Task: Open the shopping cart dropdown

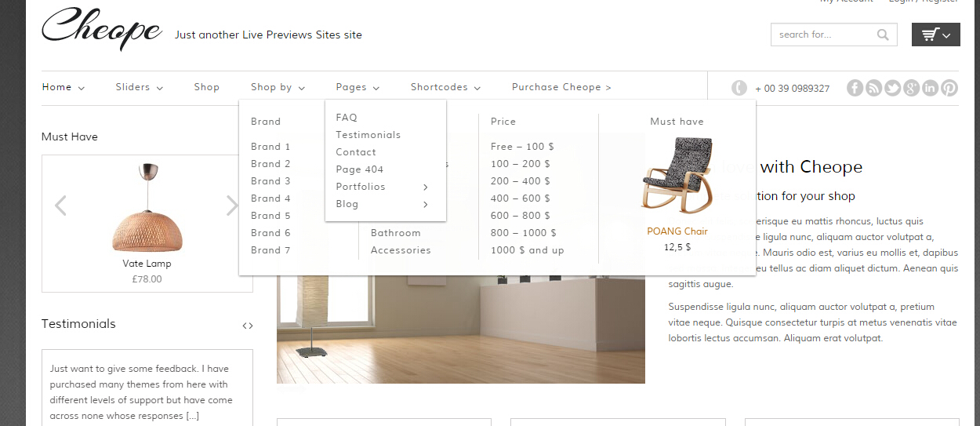Action: (935, 35)
